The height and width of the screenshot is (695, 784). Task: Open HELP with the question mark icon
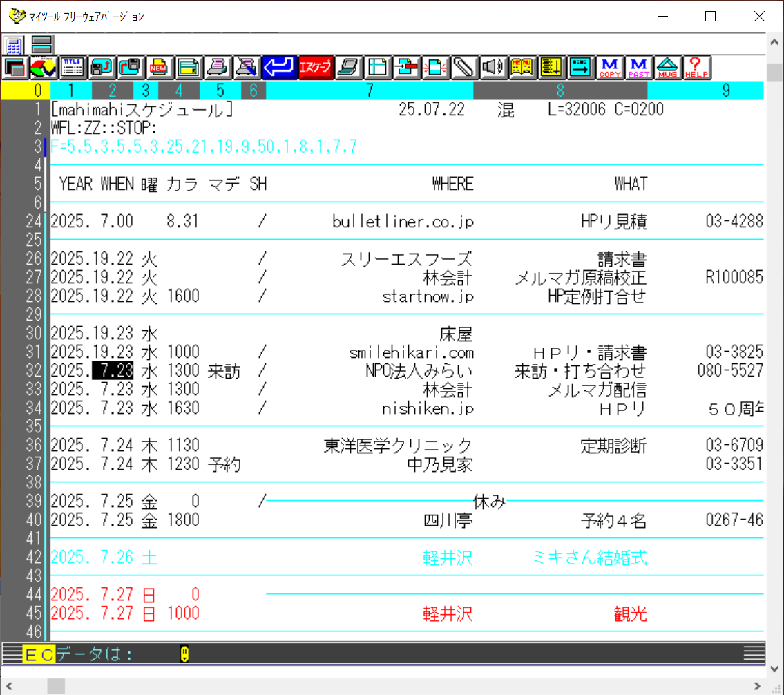(696, 67)
